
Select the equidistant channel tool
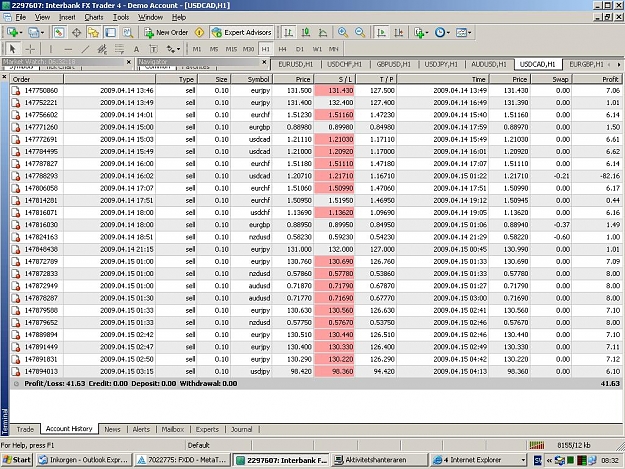(102, 49)
